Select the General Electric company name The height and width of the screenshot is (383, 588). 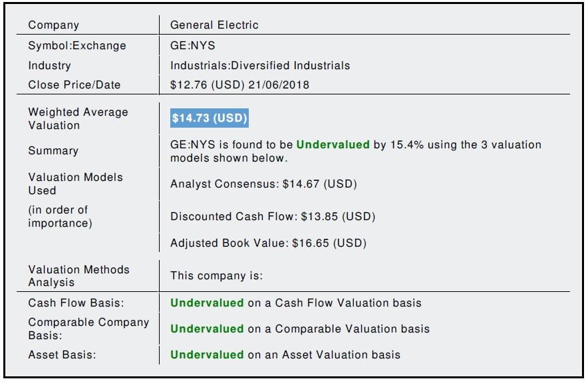tap(214, 25)
